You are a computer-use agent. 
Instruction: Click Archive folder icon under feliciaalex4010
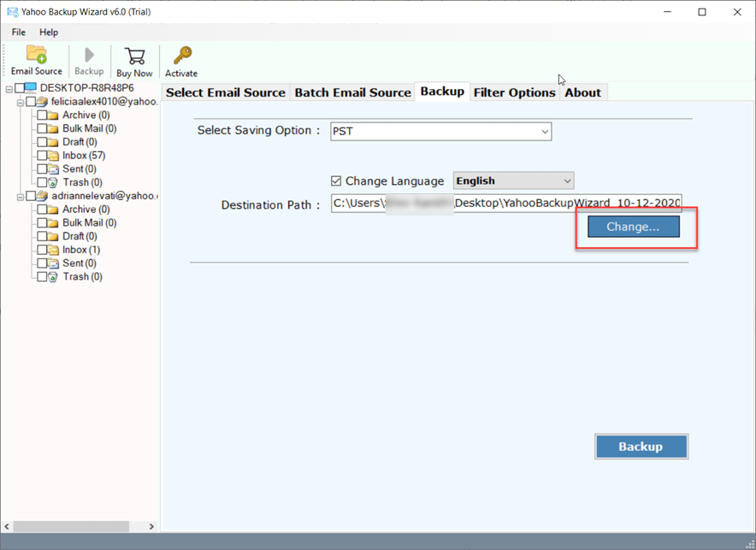(x=53, y=115)
